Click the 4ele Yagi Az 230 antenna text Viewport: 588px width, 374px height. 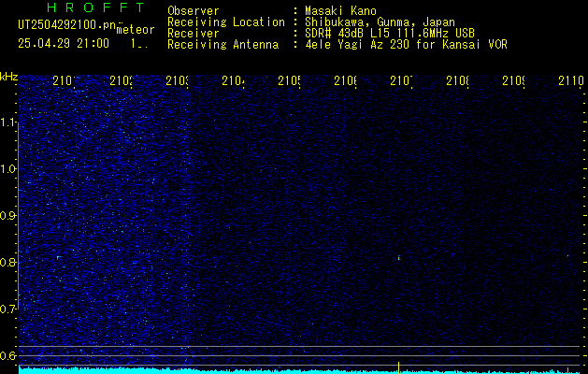click(x=406, y=45)
